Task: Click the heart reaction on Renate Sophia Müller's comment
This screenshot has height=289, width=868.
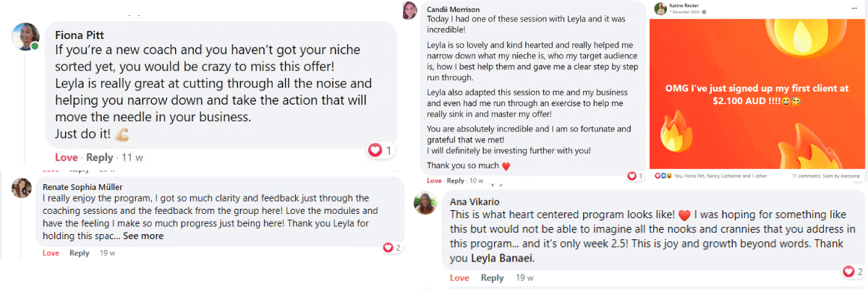Action: [x=388, y=248]
